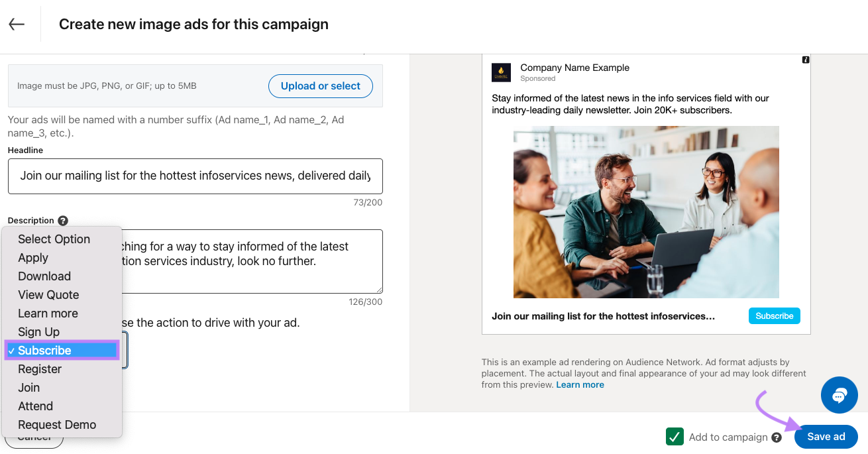Open the Description help question mark icon
868x454 pixels.
62,220
